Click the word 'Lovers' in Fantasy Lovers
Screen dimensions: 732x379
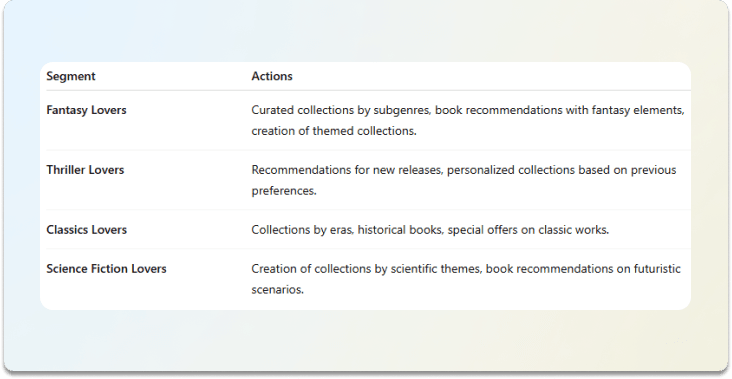click(x=108, y=110)
